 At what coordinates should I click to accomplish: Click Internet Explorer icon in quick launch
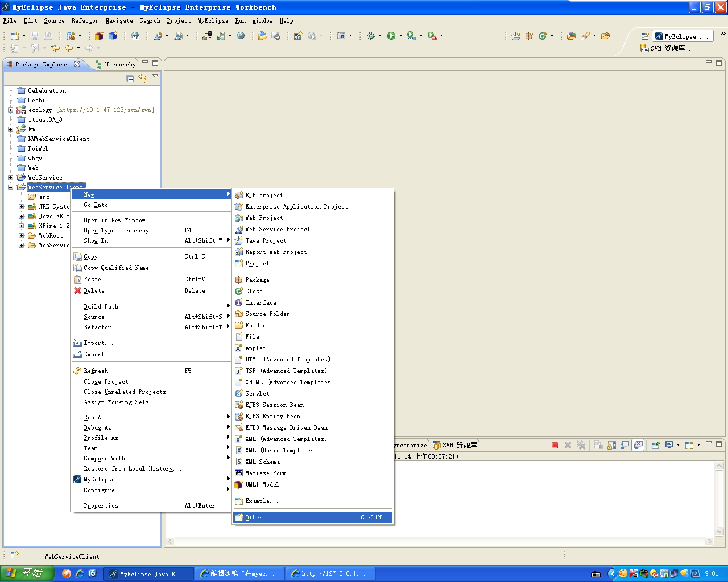pyautogui.click(x=80, y=573)
